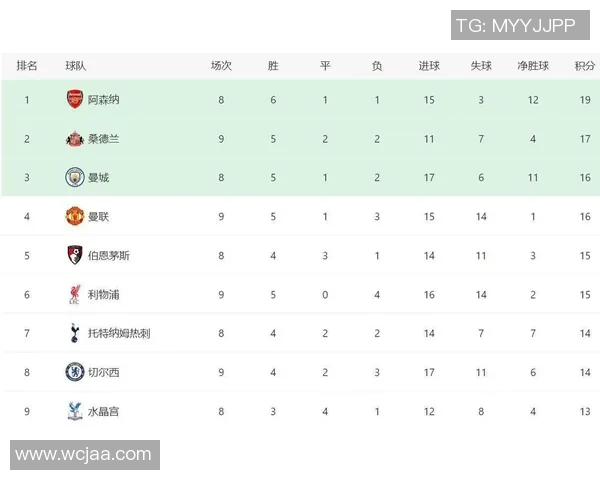Click the 排名 column header
The height and width of the screenshot is (480, 600).
[x=27, y=66]
